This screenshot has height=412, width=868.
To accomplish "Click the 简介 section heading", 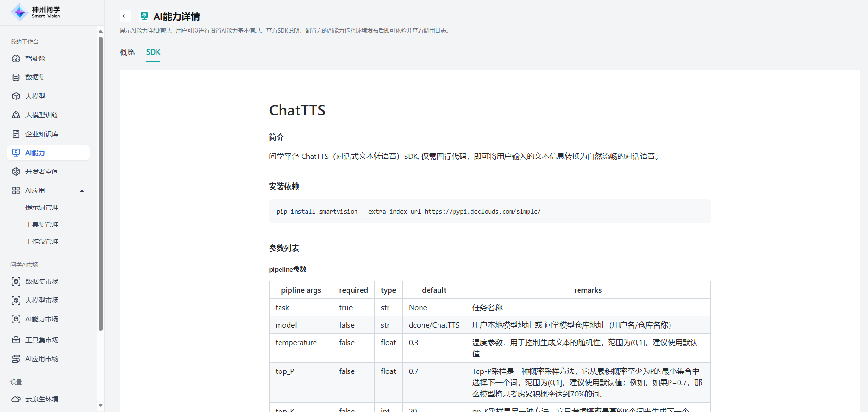I will (x=276, y=137).
